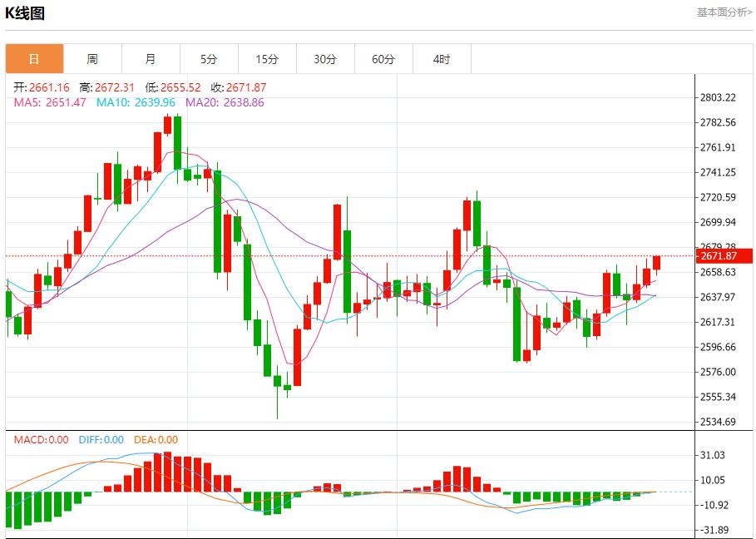Click the orange DEA indicator label
Viewport: 756px width, 539px height.
click(x=156, y=440)
